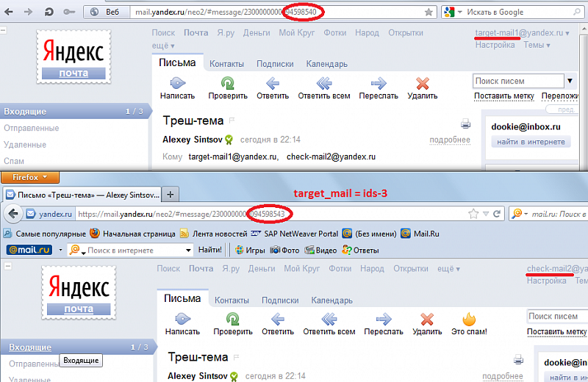Reload page in the Firefox address bar
This screenshot has height=382, width=588.
tap(497, 214)
